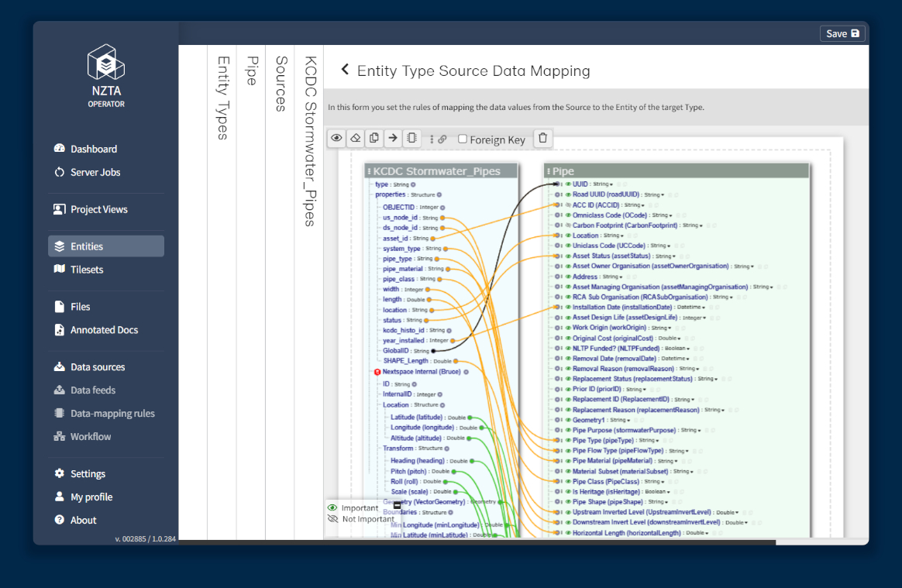Click the green connector dot of Latitude

[470, 418]
